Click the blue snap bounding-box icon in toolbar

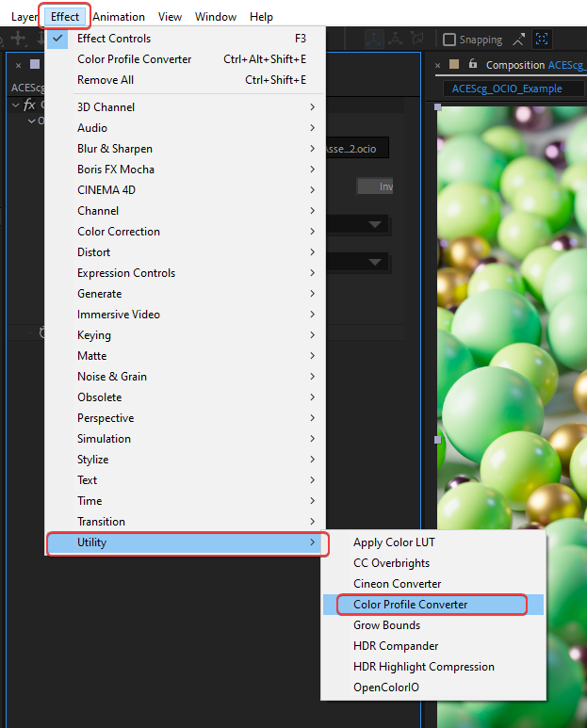click(x=542, y=40)
